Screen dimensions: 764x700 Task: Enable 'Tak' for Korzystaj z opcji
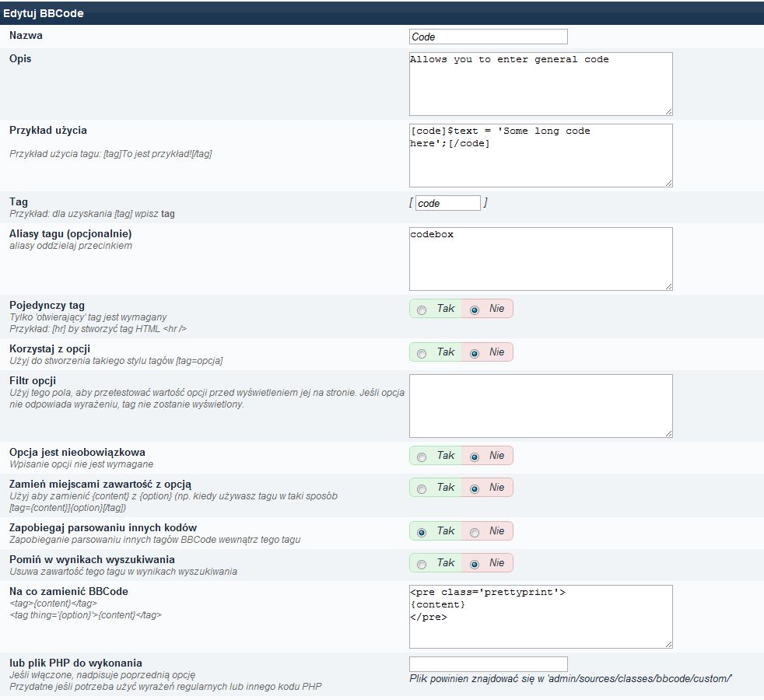422,353
